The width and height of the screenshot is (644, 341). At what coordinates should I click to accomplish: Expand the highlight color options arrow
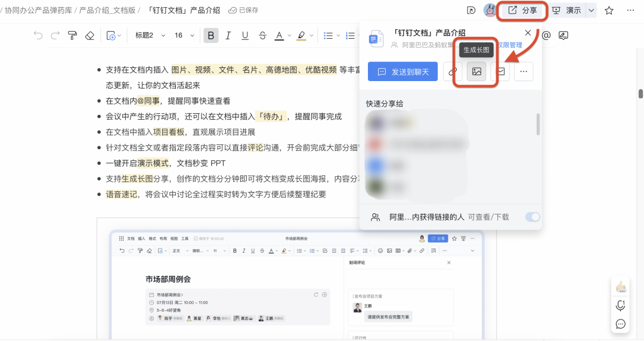311,36
